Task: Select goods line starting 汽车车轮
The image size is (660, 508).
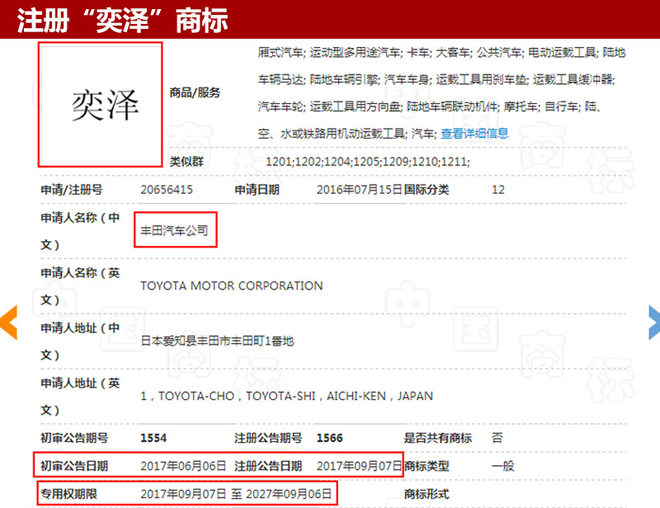Action: 428,106
